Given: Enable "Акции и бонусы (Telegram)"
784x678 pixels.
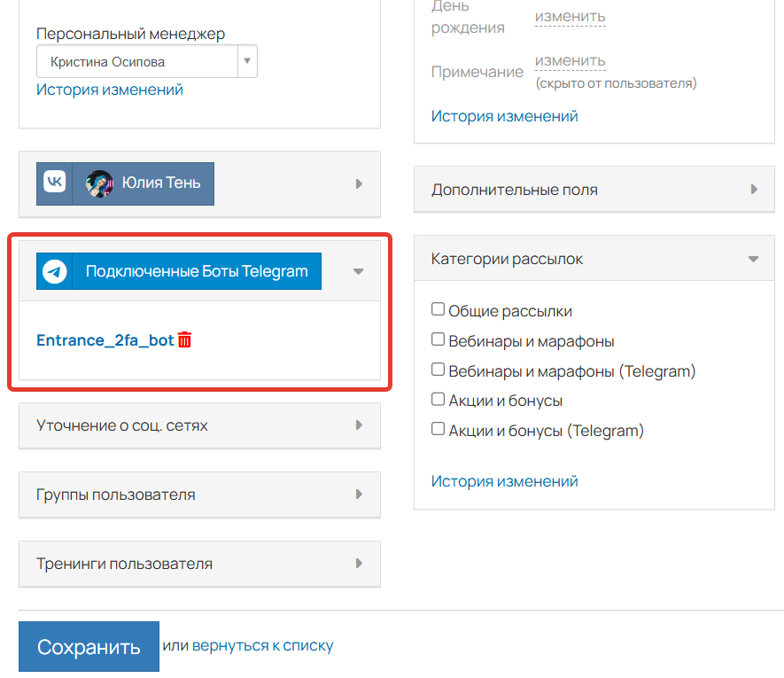Looking at the screenshot, I should 438,429.
